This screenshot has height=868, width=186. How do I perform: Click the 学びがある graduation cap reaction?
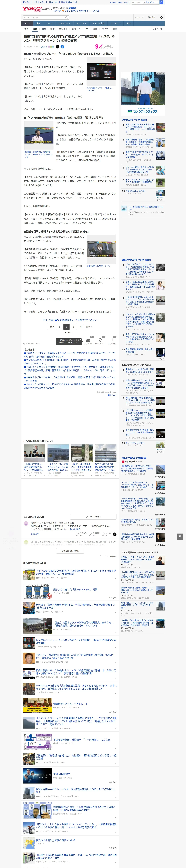(x=89, y=340)
